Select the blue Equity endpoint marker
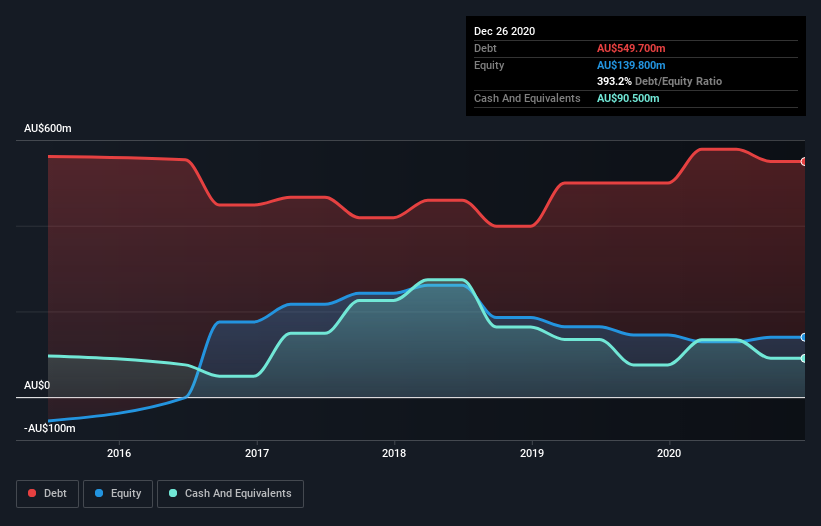 click(x=803, y=338)
